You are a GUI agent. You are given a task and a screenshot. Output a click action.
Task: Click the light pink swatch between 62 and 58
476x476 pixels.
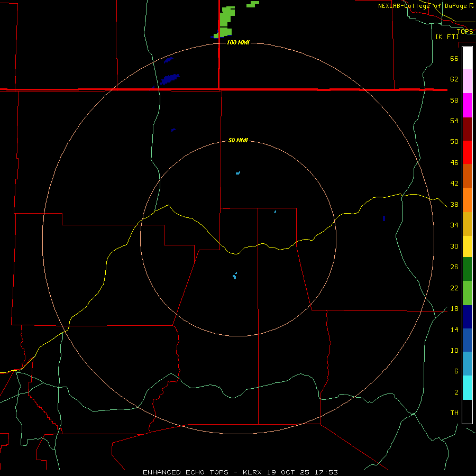[x=467, y=81]
